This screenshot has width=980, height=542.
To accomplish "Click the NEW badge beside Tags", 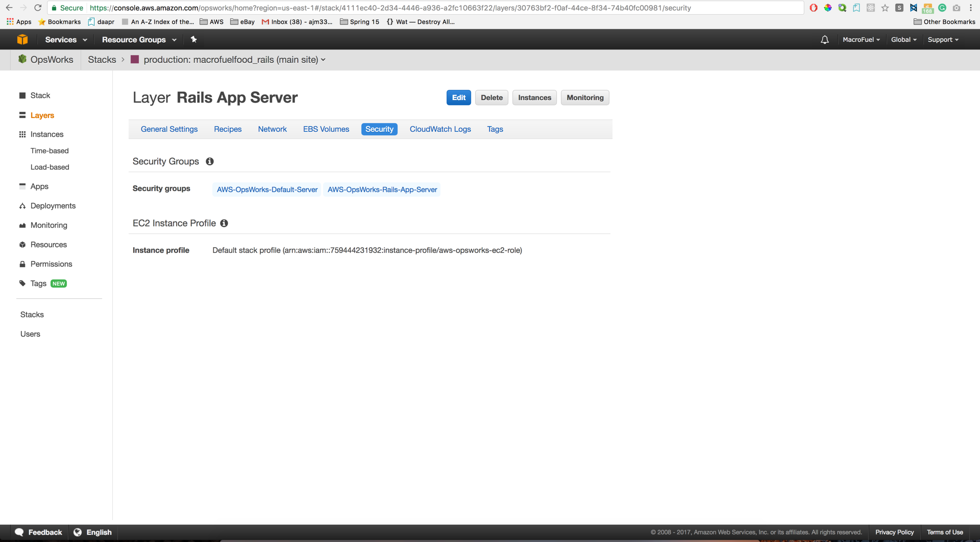I will pos(59,284).
